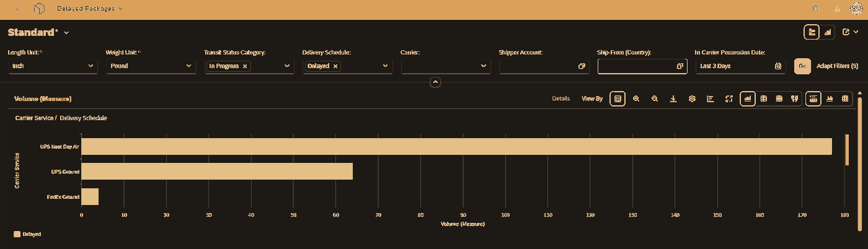Click the Delayed legend color swatch

click(x=17, y=234)
